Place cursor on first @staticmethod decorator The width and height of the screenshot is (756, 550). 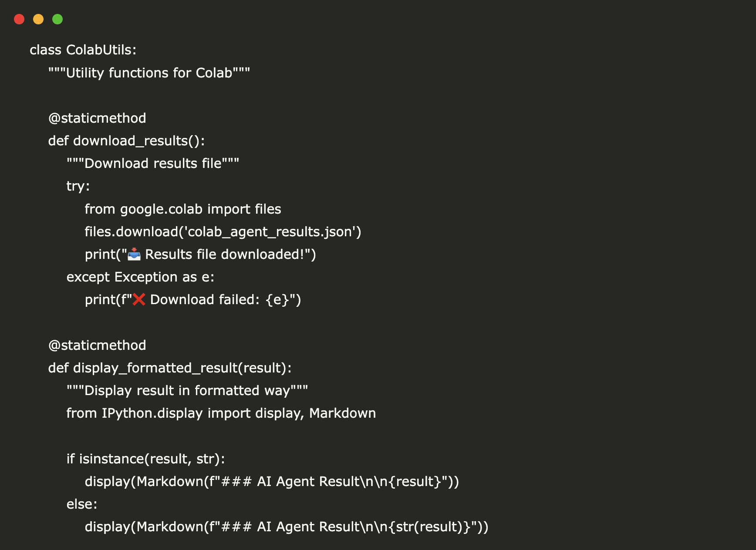tap(97, 118)
